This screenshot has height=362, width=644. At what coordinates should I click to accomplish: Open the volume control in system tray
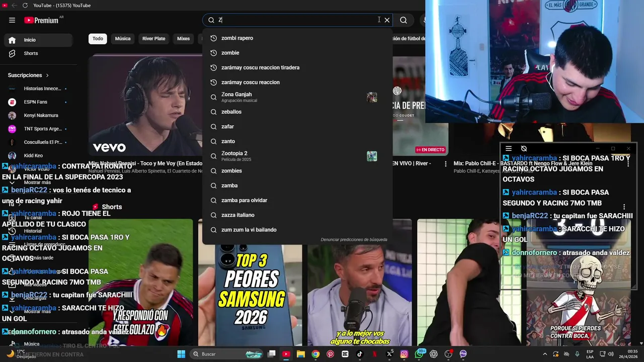(x=610, y=354)
